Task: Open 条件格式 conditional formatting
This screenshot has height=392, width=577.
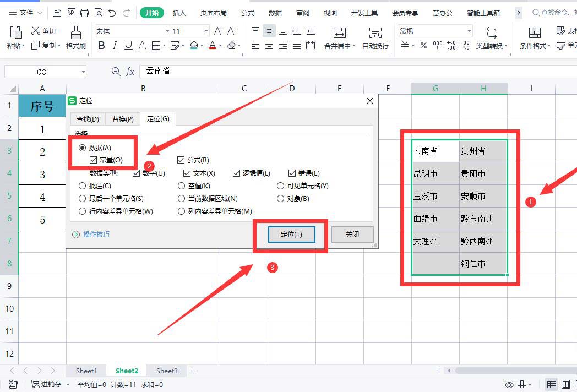Action: click(535, 37)
